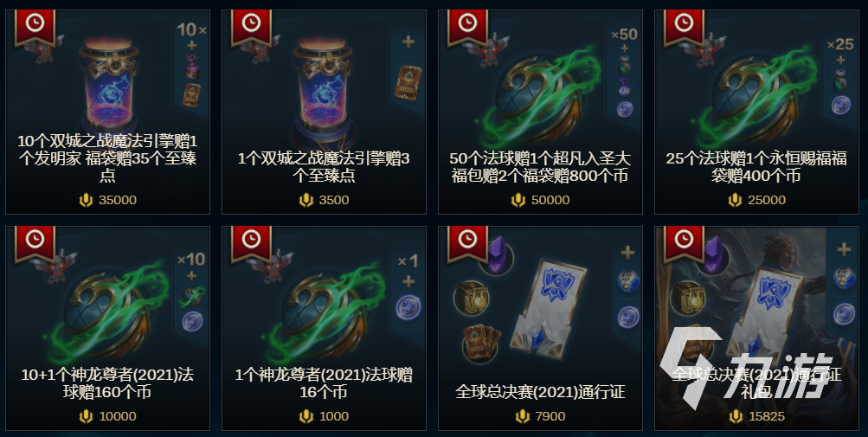The width and height of the screenshot is (868, 437).
Task: Click the 2020 card bonus icon on 3500 bundle
Action: [408, 83]
